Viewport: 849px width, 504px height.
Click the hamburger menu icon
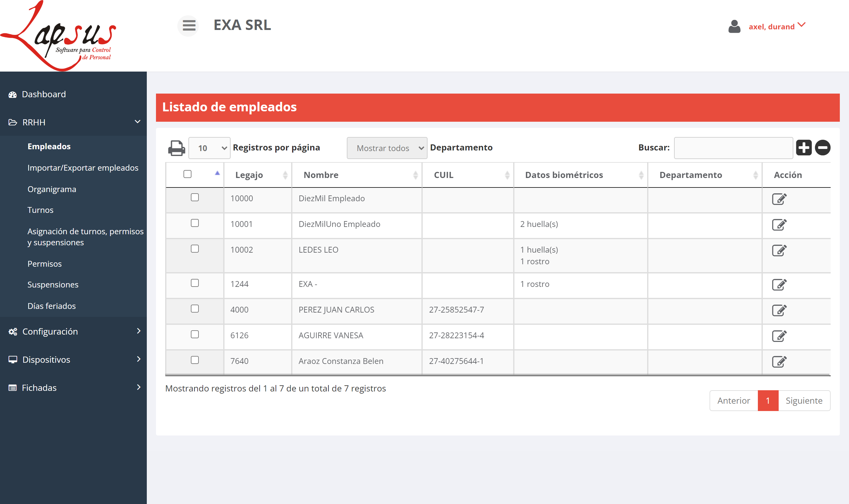[189, 25]
